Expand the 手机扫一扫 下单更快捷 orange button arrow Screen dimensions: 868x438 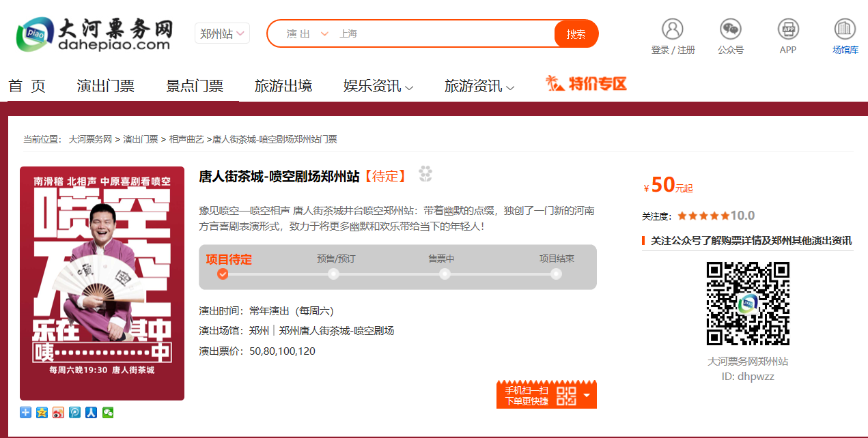click(587, 395)
